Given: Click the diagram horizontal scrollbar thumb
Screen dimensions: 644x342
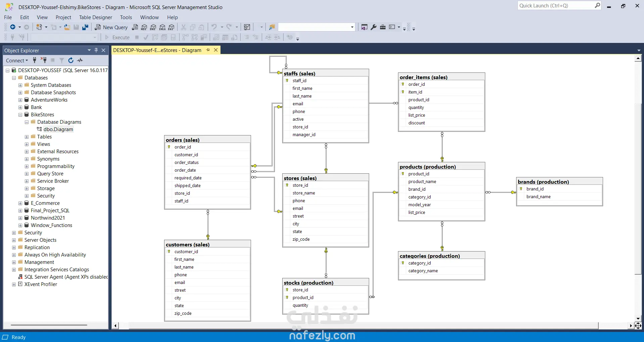Looking at the screenshot, I should [x=364, y=326].
